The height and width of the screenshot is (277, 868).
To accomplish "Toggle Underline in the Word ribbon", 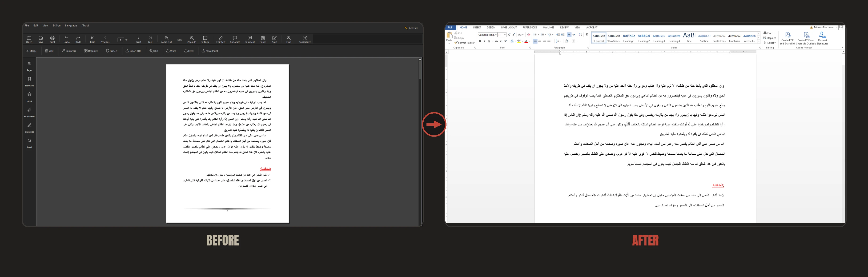I will tap(489, 41).
